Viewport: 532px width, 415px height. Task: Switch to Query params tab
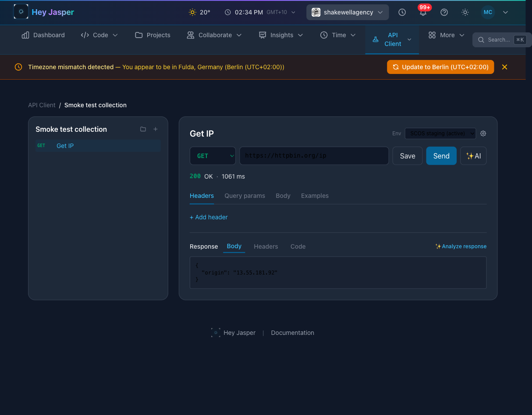245,196
